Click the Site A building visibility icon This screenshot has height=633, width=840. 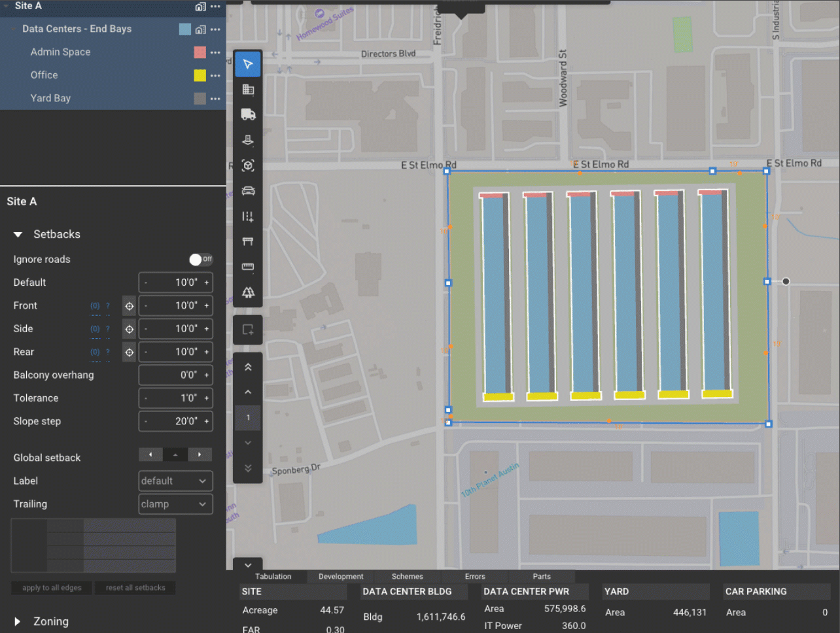coord(201,7)
